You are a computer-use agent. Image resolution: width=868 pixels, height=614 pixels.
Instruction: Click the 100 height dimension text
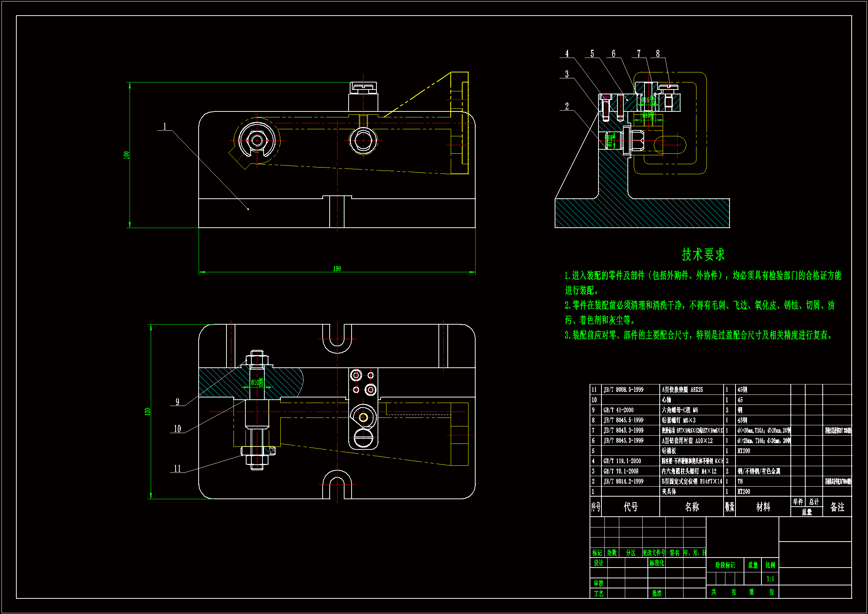coord(126,155)
